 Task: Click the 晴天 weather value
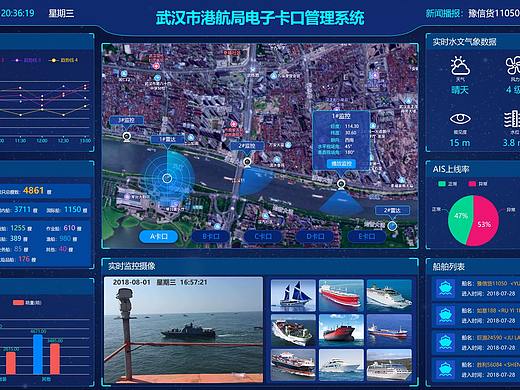460,90
